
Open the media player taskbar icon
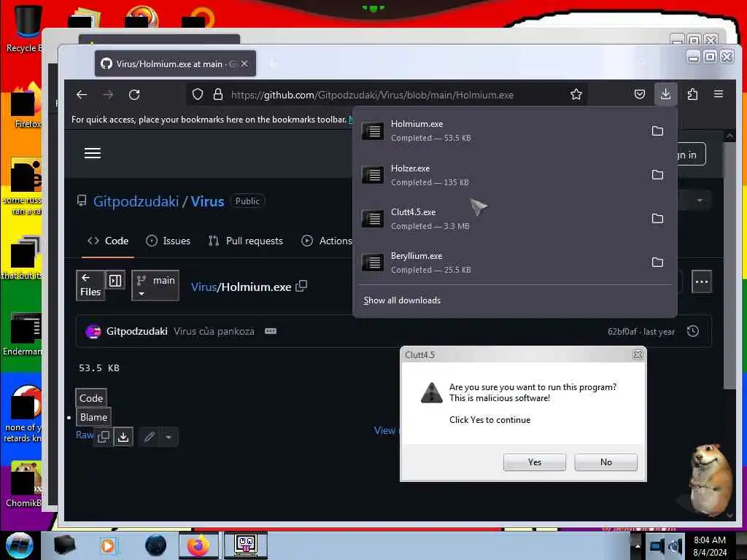[x=108, y=545]
